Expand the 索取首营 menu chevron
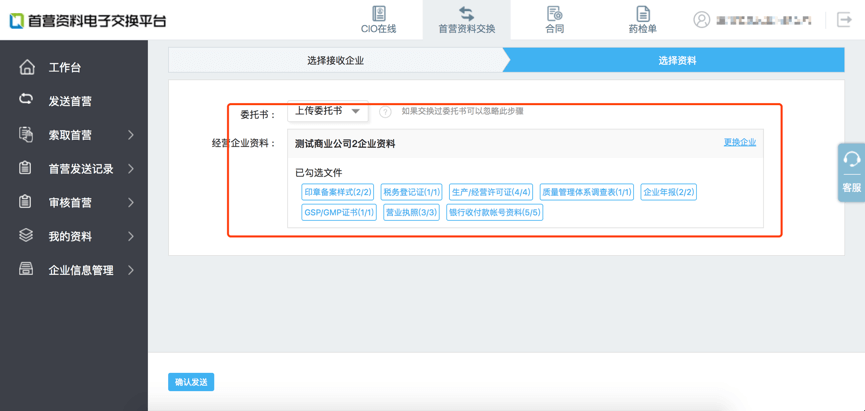 131,135
